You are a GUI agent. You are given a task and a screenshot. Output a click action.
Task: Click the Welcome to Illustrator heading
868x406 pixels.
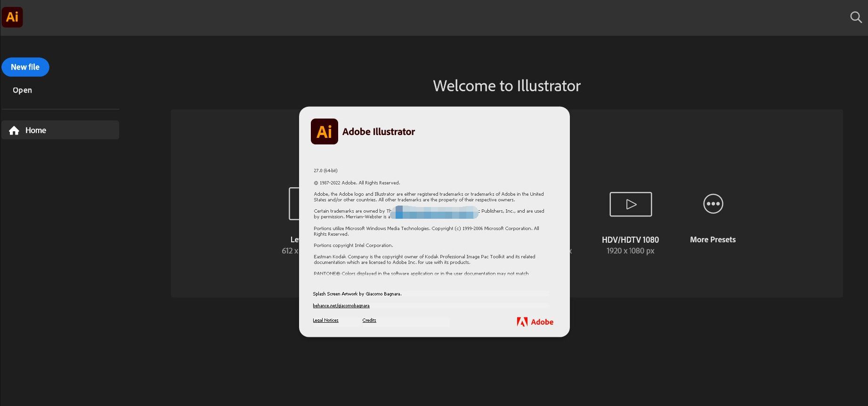pos(506,86)
